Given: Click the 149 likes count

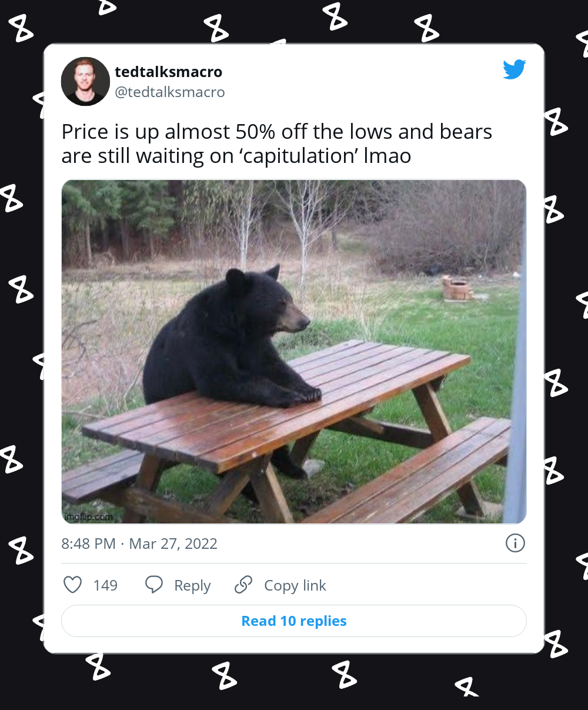Looking at the screenshot, I should pos(105,585).
